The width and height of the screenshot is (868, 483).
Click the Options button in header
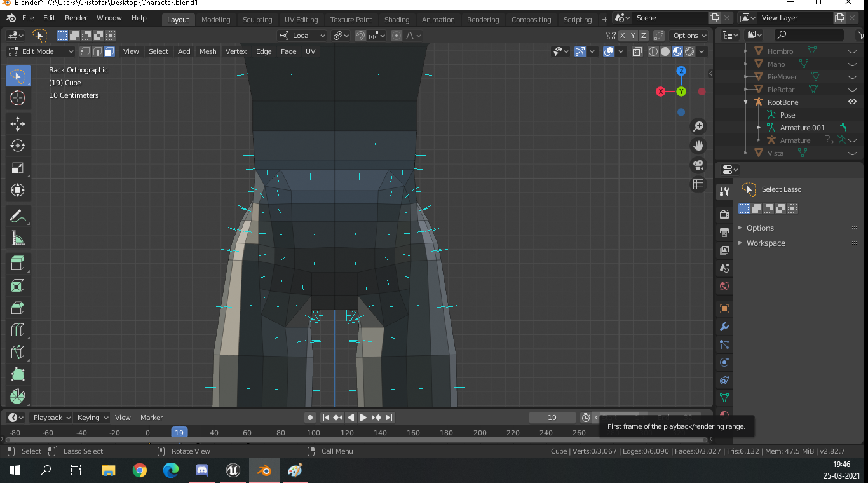tap(689, 36)
